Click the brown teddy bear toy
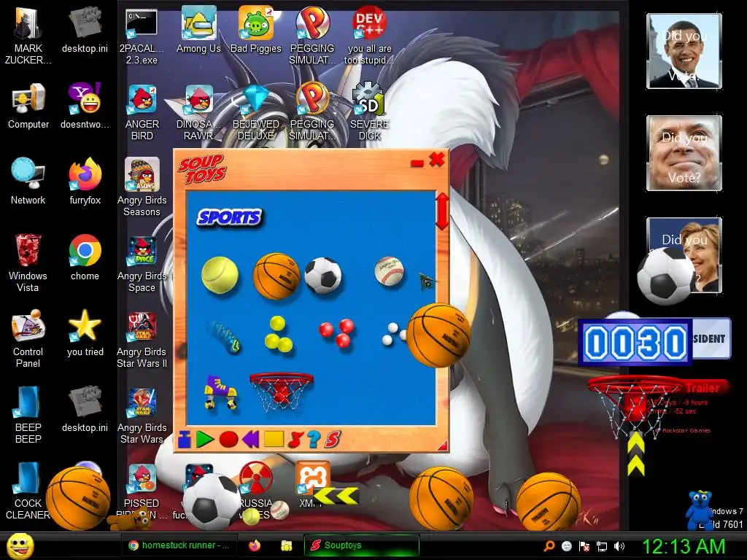Image resolution: width=747 pixels, height=560 pixels. coord(130,519)
